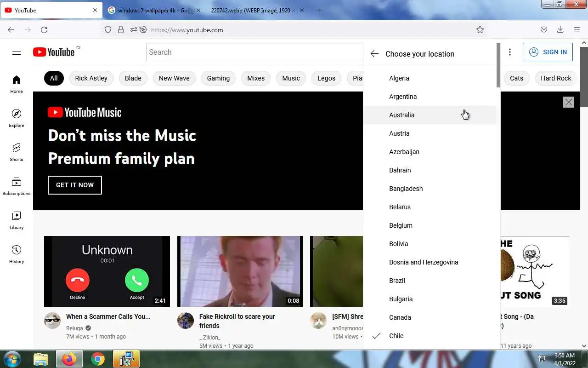Viewport: 588px width, 368px height.
Task: Choose Bangladesh as location
Action: (x=430, y=189)
